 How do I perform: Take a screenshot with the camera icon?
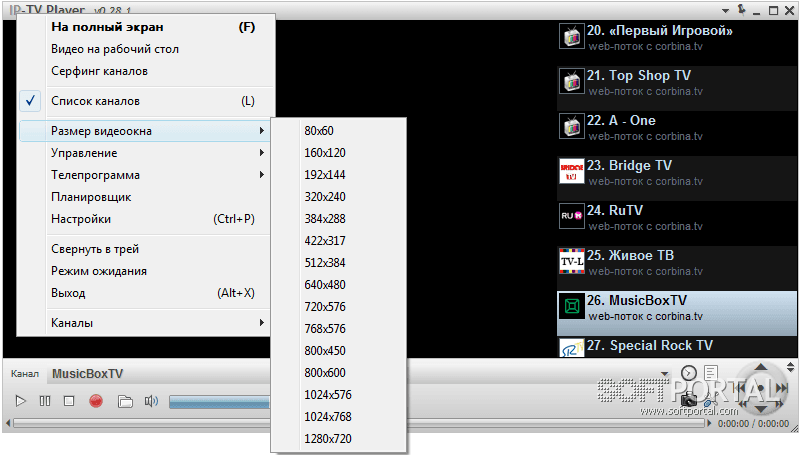[689, 399]
